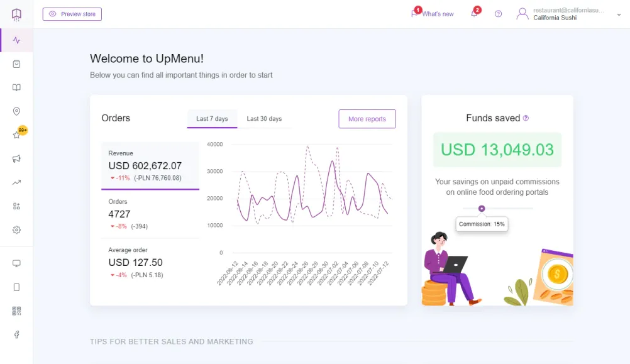This screenshot has height=364, width=630.
Task: Open the star reviews icon with 99+ badge
Action: (x=16, y=135)
